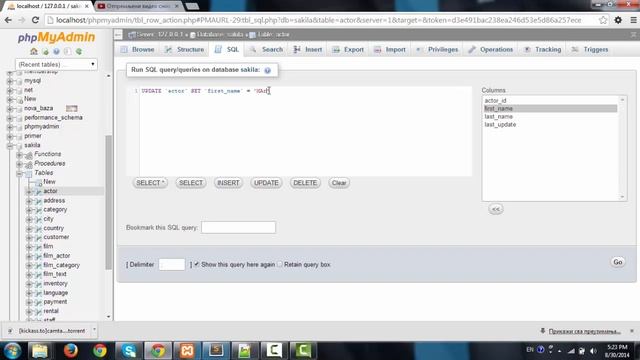This screenshot has height=360, width=640.
Task: Click the Tracking tab icon
Action: [x=527, y=49]
